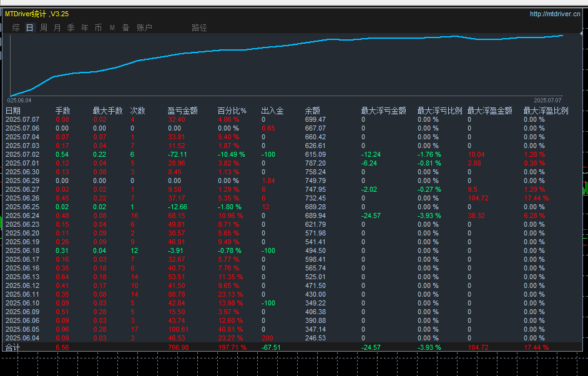
Task: Click the total lots 6.56
Action: (x=62, y=347)
